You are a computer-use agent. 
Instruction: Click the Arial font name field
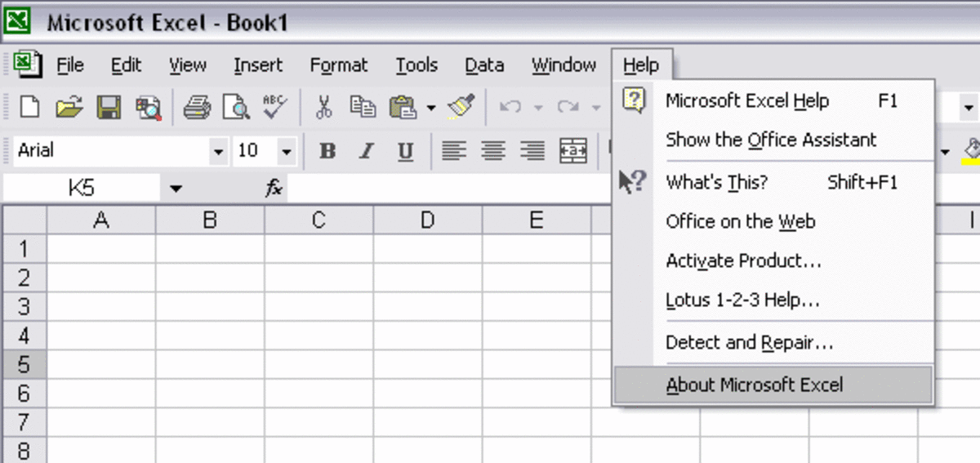point(110,151)
